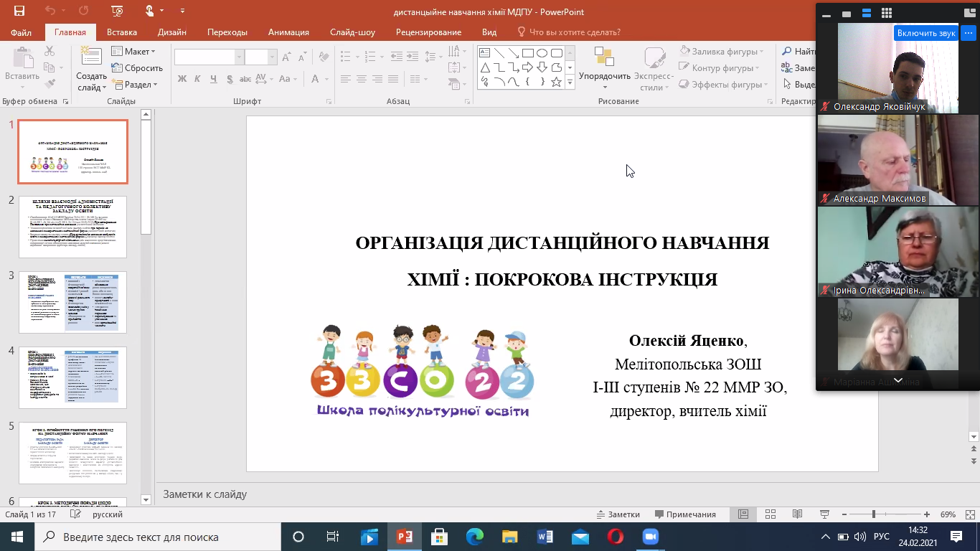This screenshot has width=980, height=551.
Task: Click the Save icon in the title bar
Action: (x=19, y=11)
